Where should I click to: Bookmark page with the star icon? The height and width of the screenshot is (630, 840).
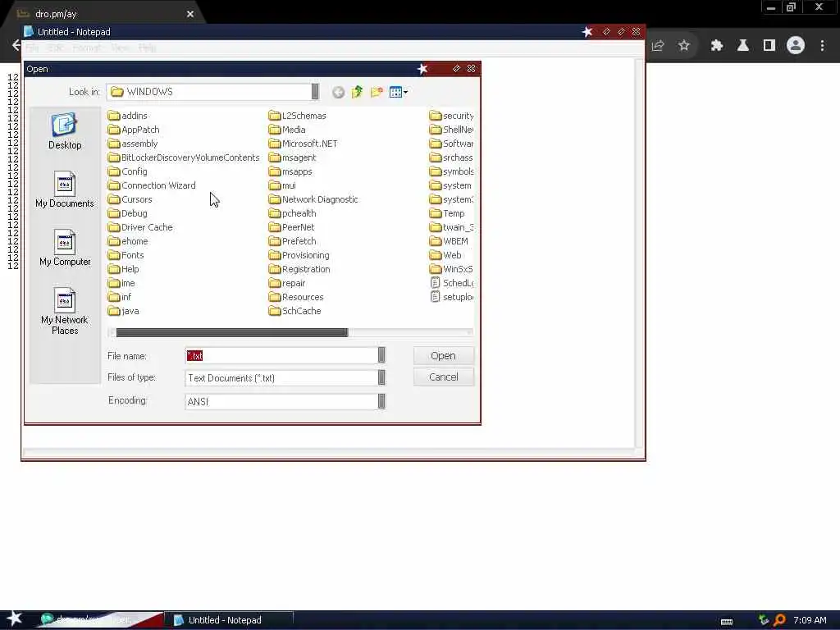684,46
